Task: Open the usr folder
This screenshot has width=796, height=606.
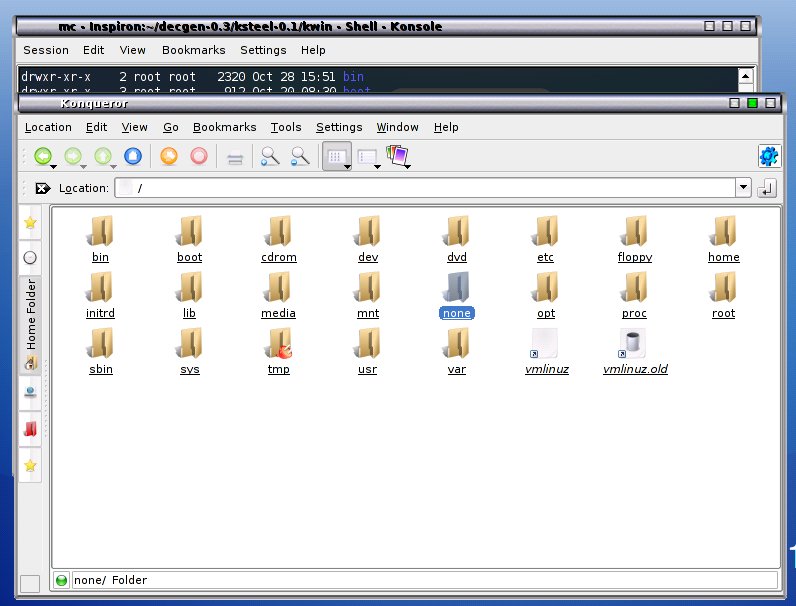Action: tap(368, 351)
